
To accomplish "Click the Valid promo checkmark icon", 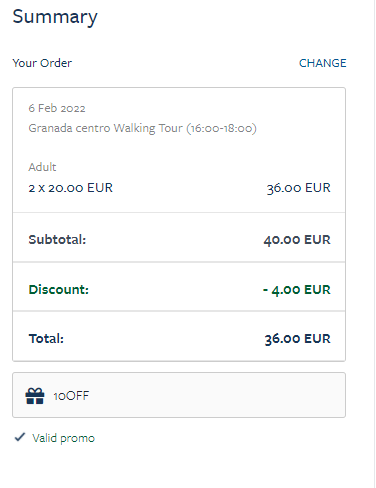I will (x=20, y=437).
